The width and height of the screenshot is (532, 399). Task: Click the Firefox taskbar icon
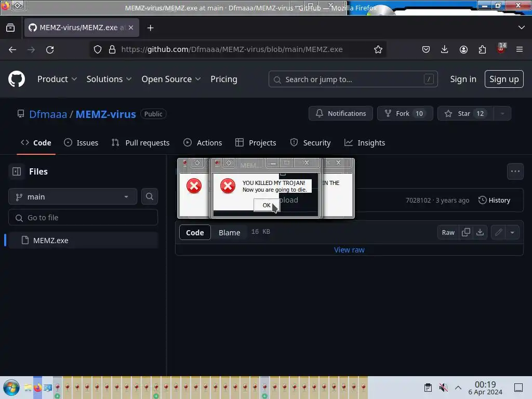pos(37,388)
